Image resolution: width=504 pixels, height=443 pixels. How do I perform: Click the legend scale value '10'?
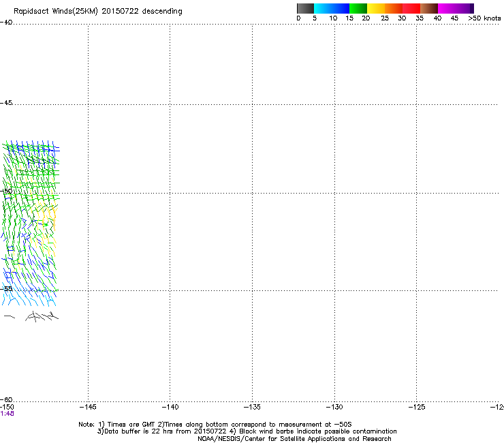coord(333,18)
